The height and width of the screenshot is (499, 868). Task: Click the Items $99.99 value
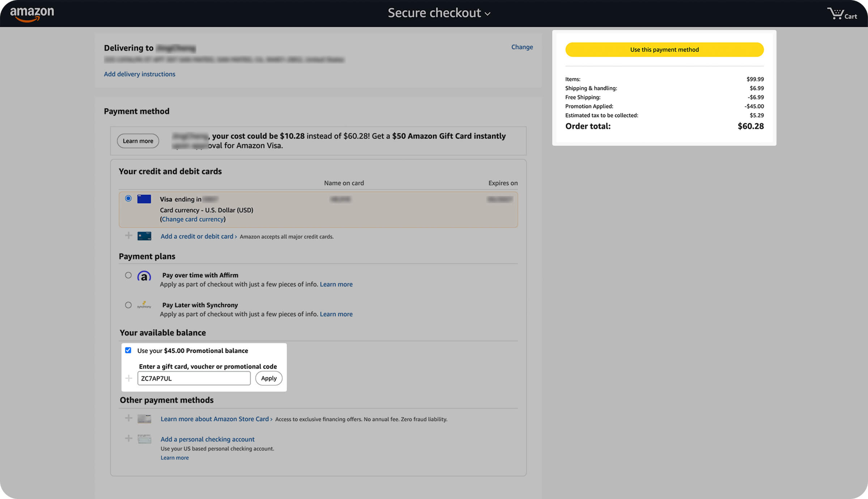pyautogui.click(x=755, y=79)
